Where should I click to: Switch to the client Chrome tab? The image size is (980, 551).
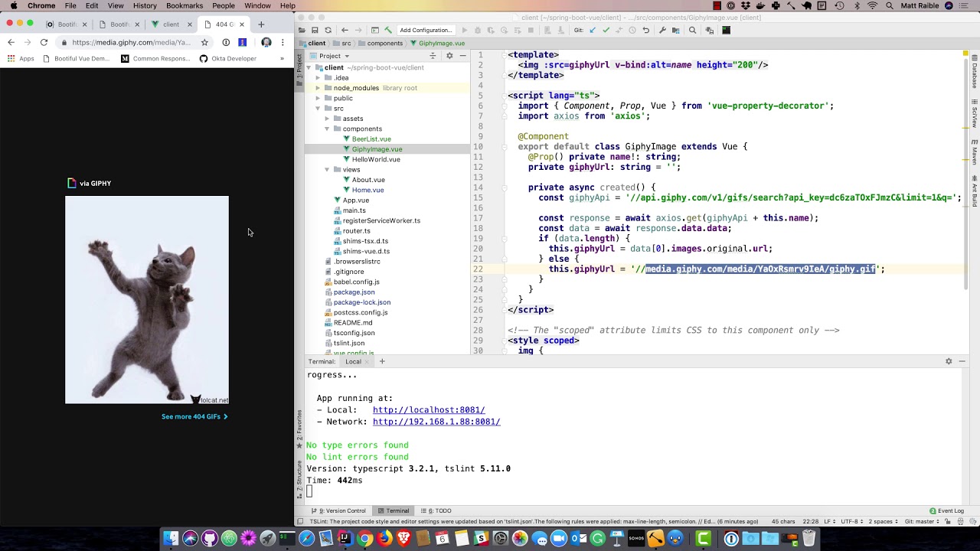(x=171, y=24)
